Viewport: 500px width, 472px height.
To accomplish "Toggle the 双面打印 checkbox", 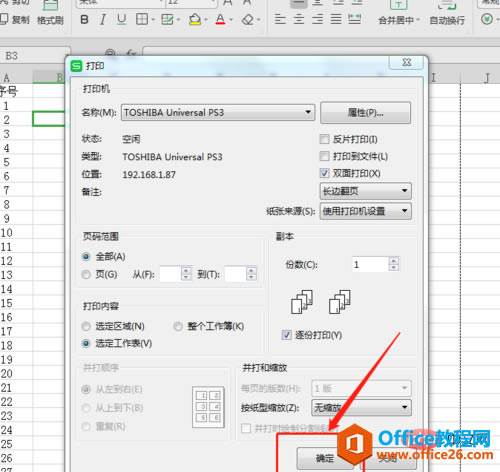I will (324, 173).
